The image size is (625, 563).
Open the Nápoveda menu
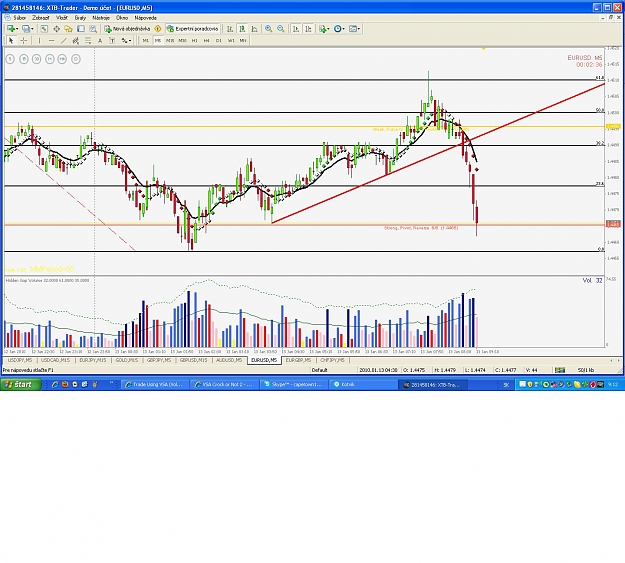pyautogui.click(x=145, y=18)
